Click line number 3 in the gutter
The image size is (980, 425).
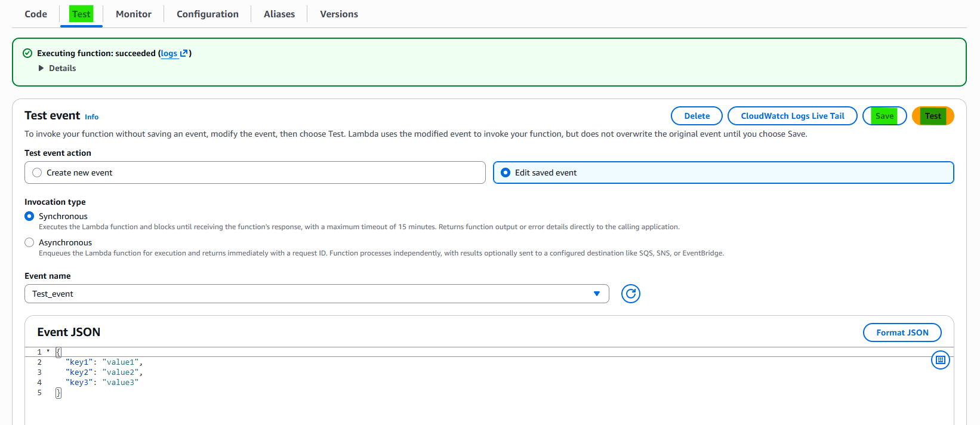click(39, 372)
